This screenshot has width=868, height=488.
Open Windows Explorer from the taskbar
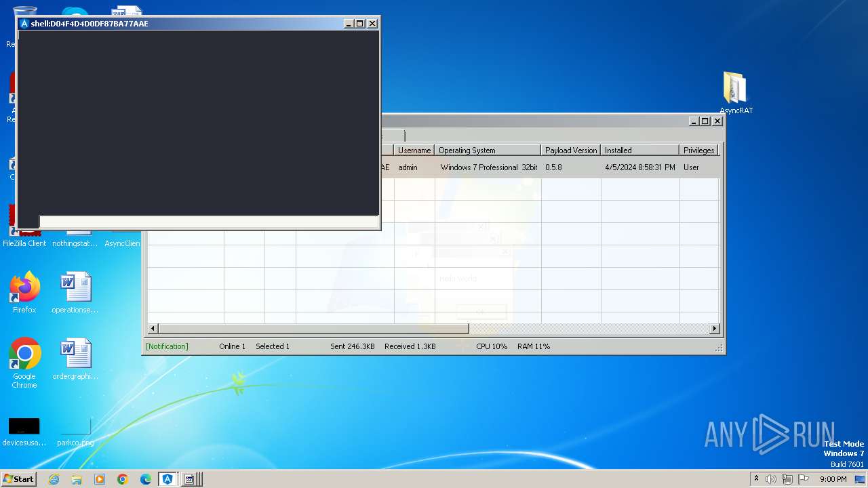77,479
